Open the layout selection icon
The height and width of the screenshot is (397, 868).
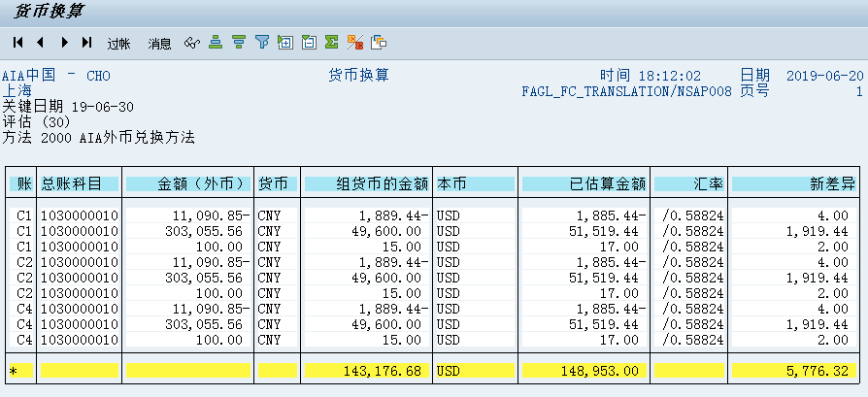[379, 42]
